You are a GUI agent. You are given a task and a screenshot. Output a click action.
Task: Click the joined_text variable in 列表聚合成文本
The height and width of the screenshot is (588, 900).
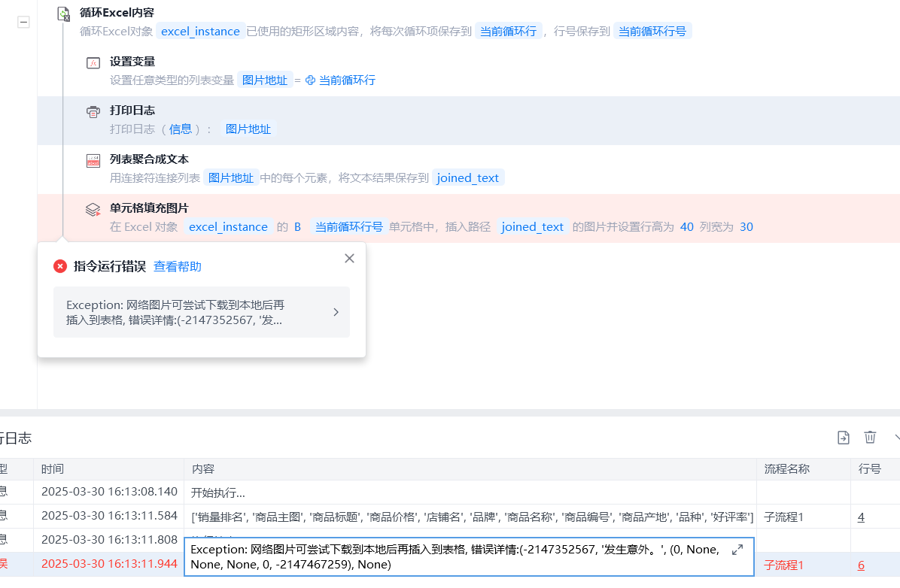[468, 178]
